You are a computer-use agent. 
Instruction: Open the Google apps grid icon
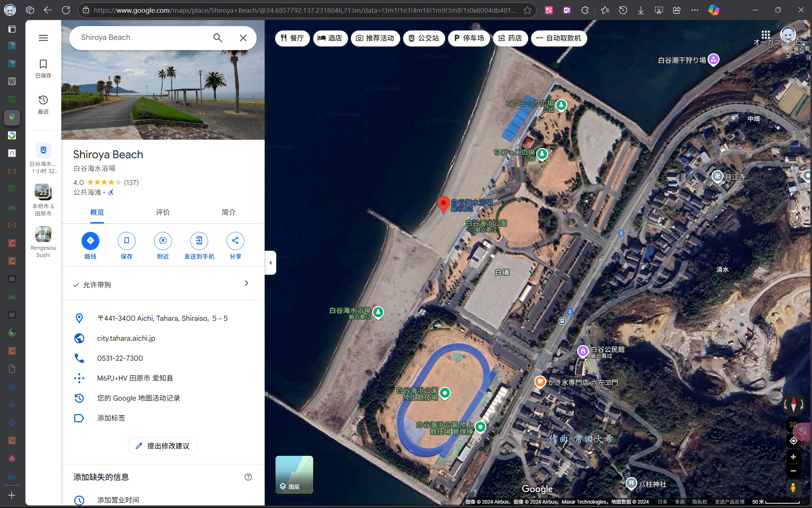[x=766, y=35]
